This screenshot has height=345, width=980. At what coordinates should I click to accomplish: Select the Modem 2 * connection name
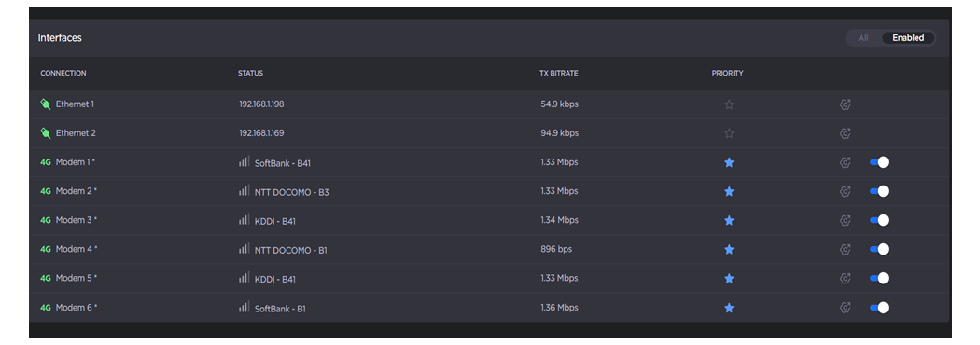pos(77,191)
